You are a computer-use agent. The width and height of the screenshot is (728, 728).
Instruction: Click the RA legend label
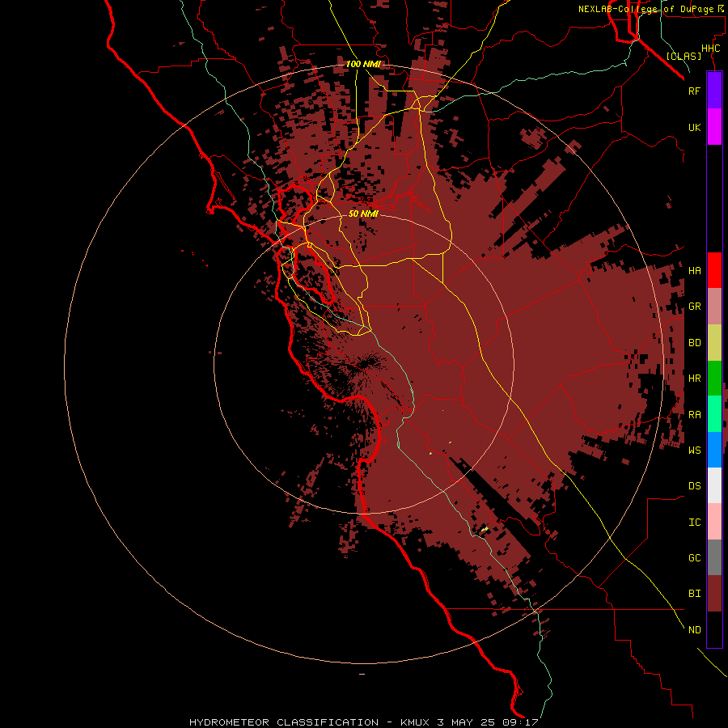(x=695, y=415)
